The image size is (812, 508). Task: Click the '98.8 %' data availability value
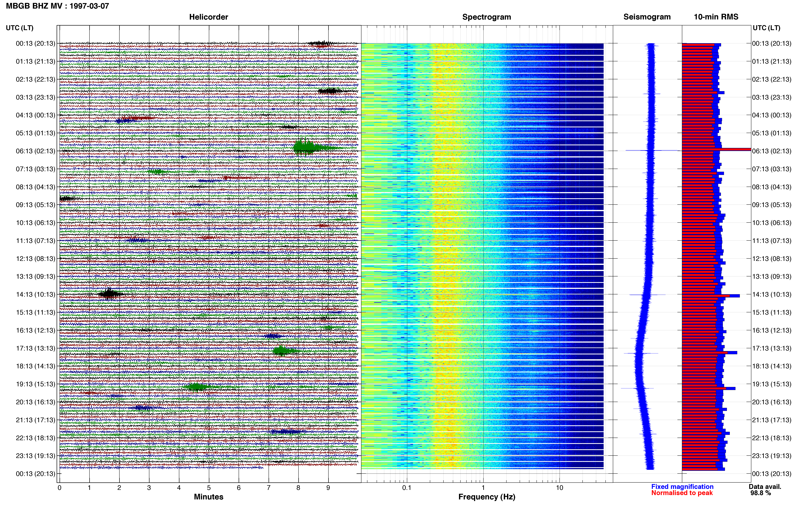pos(761,493)
